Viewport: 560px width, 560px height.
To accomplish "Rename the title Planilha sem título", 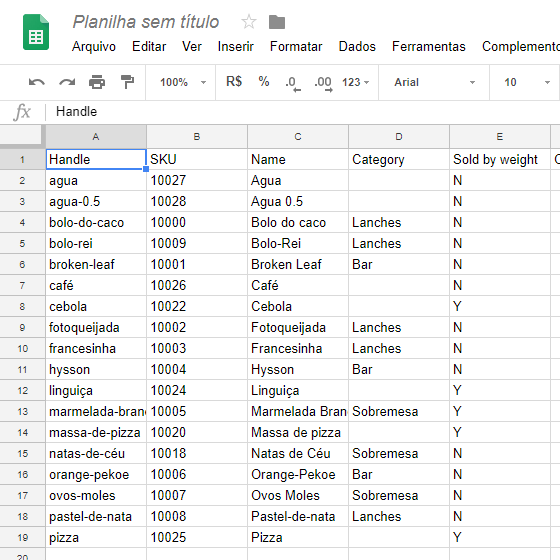I will (146, 22).
